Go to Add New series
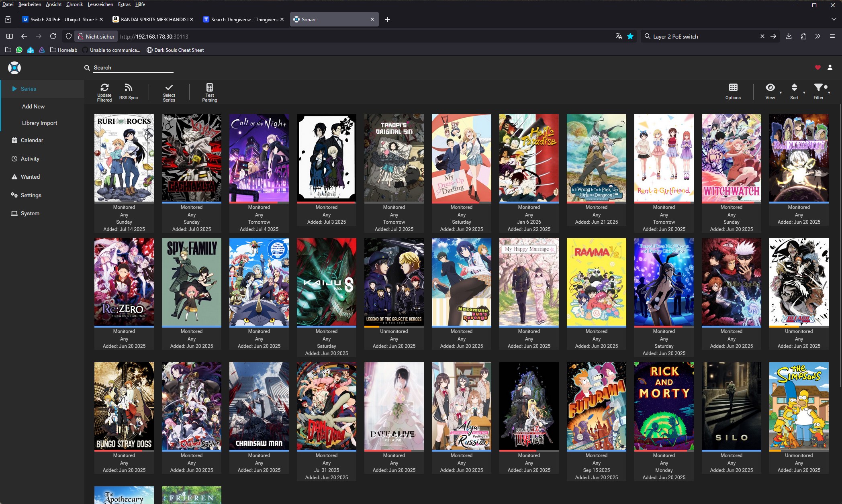The height and width of the screenshot is (504, 842). (33, 106)
